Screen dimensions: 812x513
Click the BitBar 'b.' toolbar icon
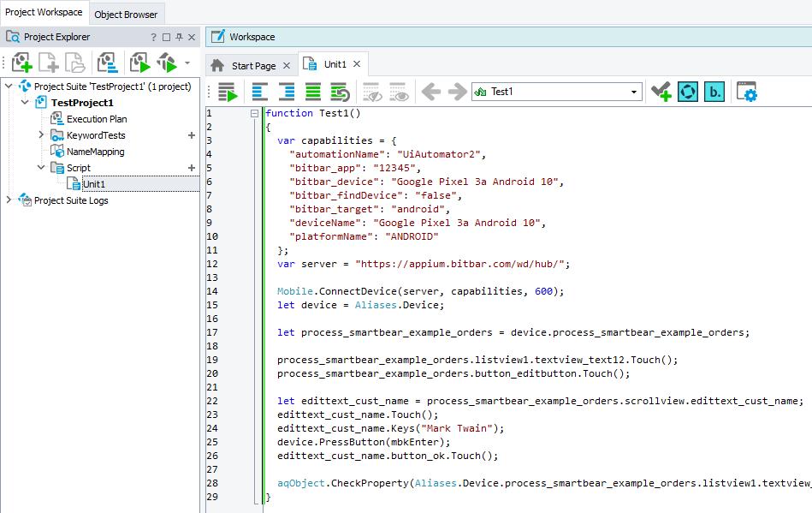click(714, 92)
